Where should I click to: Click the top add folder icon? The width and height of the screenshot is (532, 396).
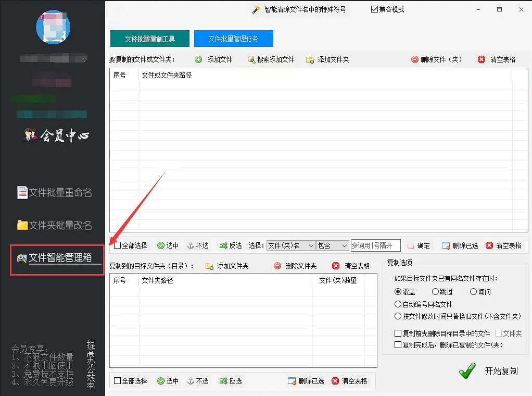pos(310,60)
